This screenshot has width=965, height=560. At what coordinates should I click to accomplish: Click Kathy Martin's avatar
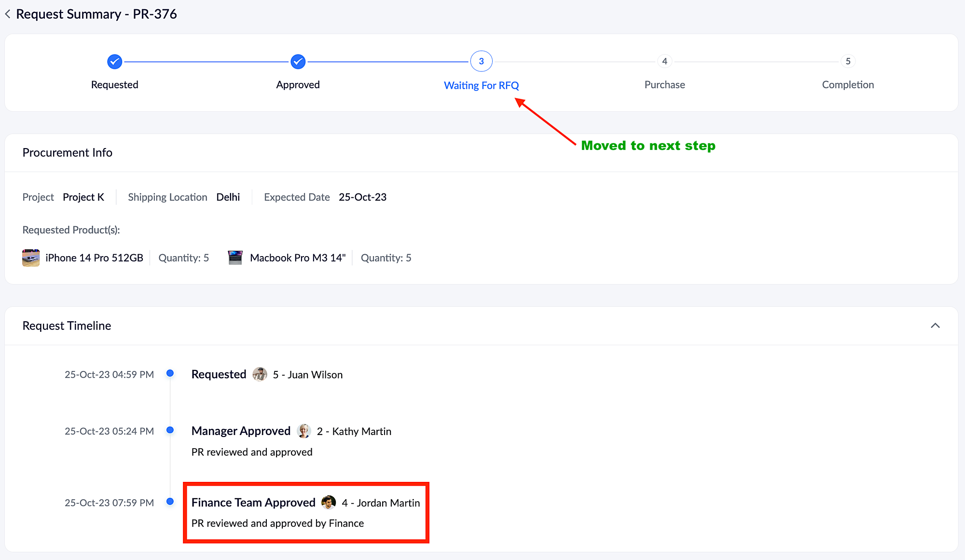[x=303, y=431]
